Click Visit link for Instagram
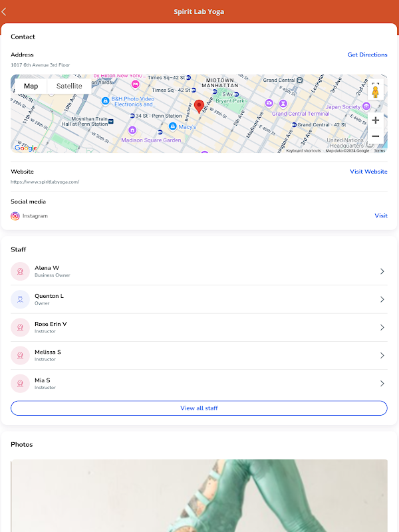This screenshot has height=532, width=399. tap(381, 215)
